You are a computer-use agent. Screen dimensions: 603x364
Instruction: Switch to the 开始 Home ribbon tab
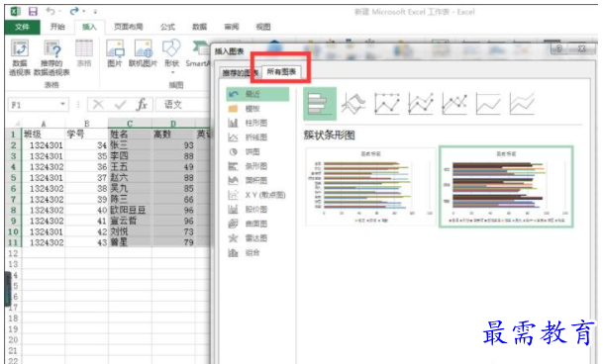tap(57, 27)
